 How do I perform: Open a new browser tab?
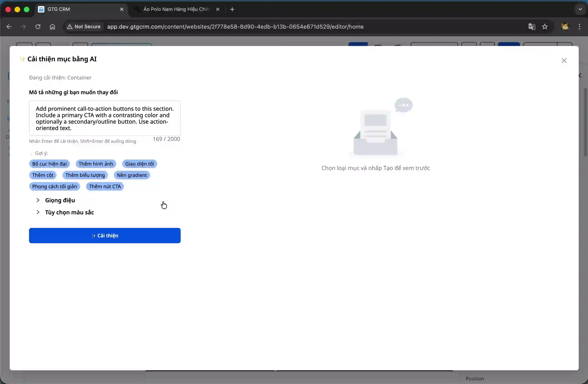(232, 9)
